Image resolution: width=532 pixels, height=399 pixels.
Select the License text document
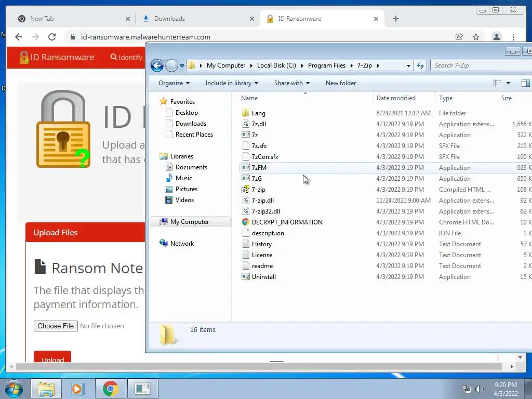(x=262, y=255)
